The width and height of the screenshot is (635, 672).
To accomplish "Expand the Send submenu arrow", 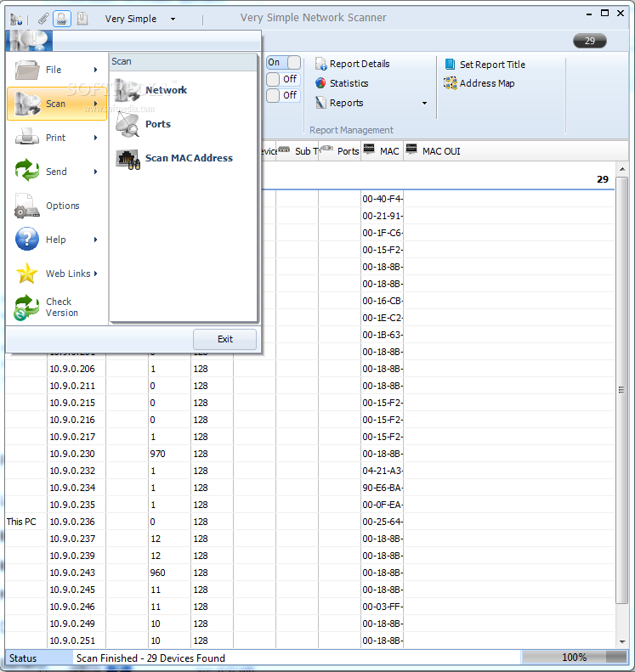I will [x=95, y=172].
